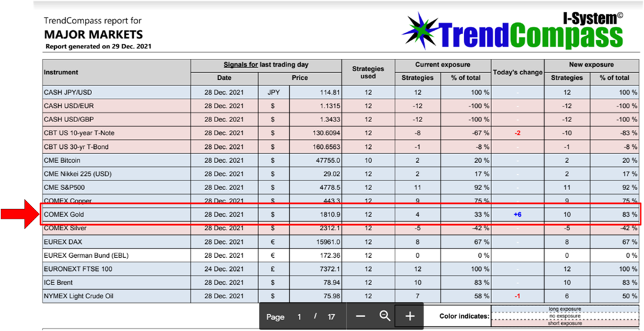The image size is (644, 331).
Task: Click the no exposure legend swatch
Action: pos(565,316)
